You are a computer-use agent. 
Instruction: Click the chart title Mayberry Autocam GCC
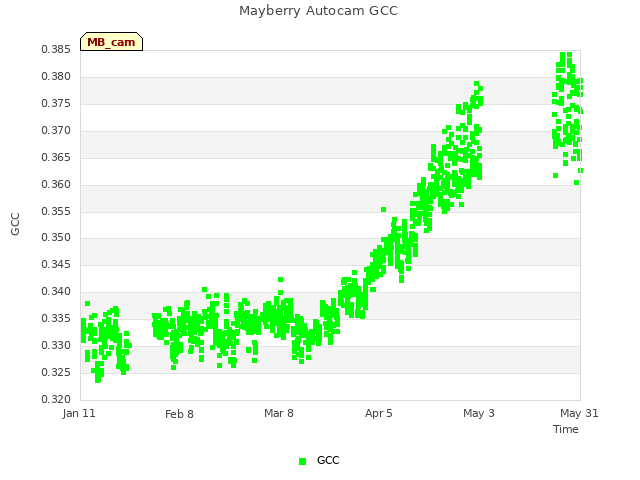[318, 11]
